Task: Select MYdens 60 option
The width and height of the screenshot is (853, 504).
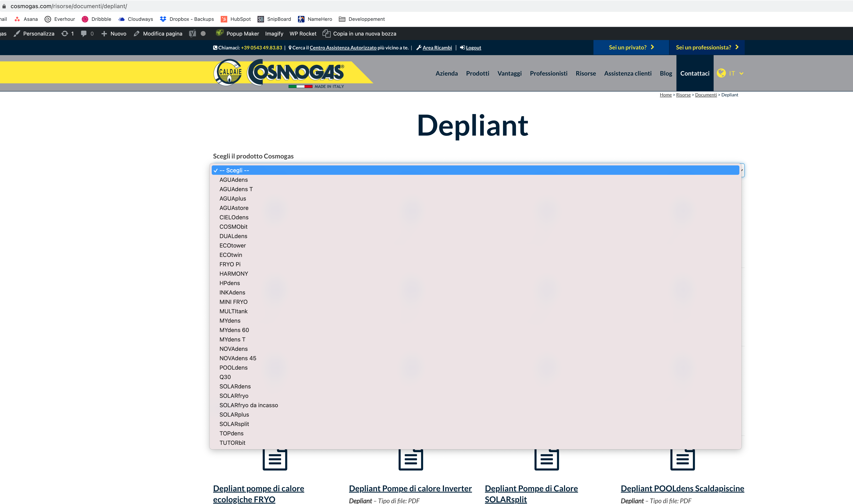Action: 475,330
